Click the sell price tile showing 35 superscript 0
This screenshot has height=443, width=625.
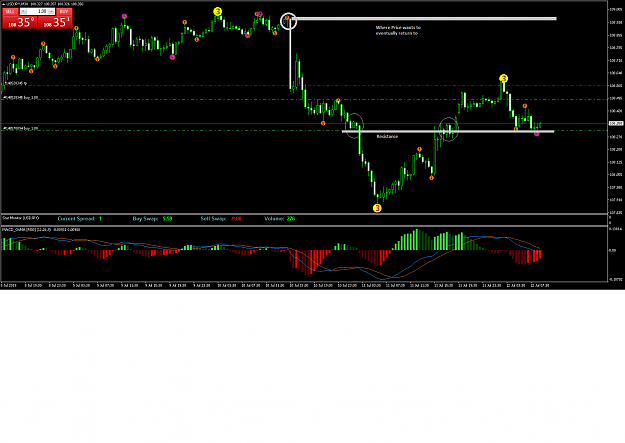tap(20, 22)
